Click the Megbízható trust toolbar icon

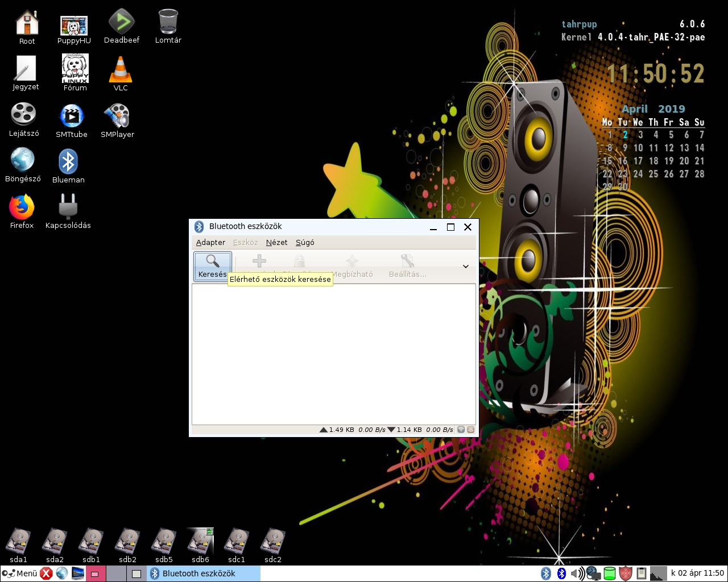tap(352, 267)
